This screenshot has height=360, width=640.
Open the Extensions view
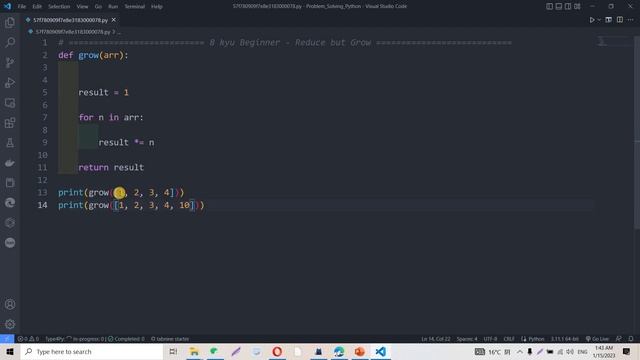click(x=10, y=123)
